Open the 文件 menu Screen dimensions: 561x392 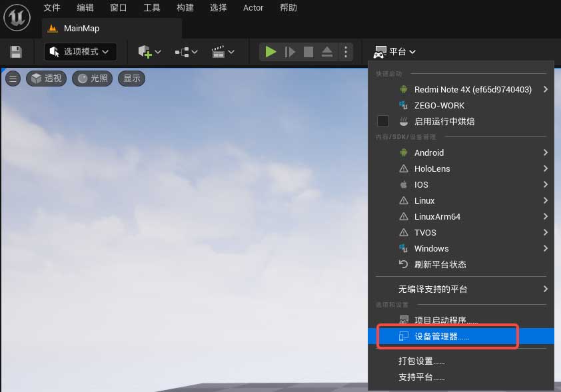point(51,8)
